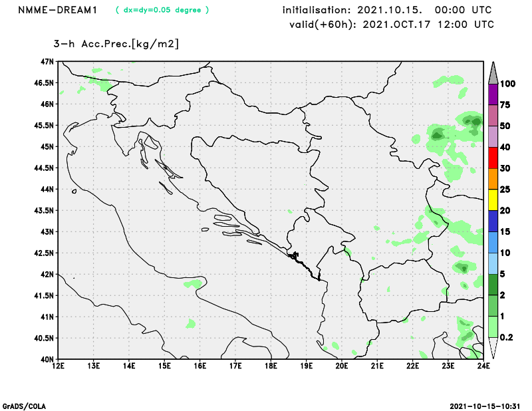Click the 47N latitude axis label
This screenshot has width=532, height=411.
click(x=46, y=61)
